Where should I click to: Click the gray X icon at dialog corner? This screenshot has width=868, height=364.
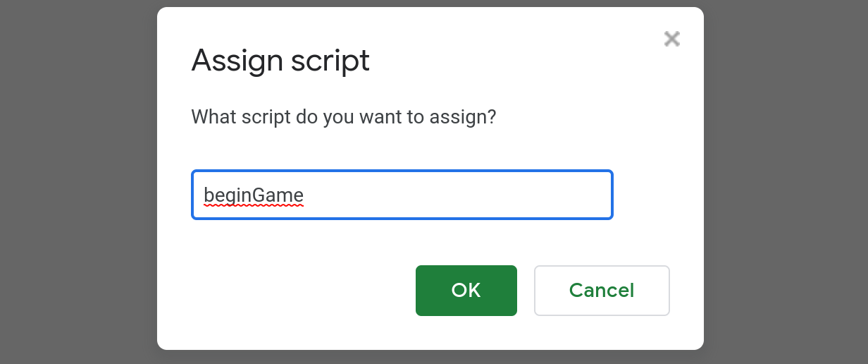coord(671,39)
